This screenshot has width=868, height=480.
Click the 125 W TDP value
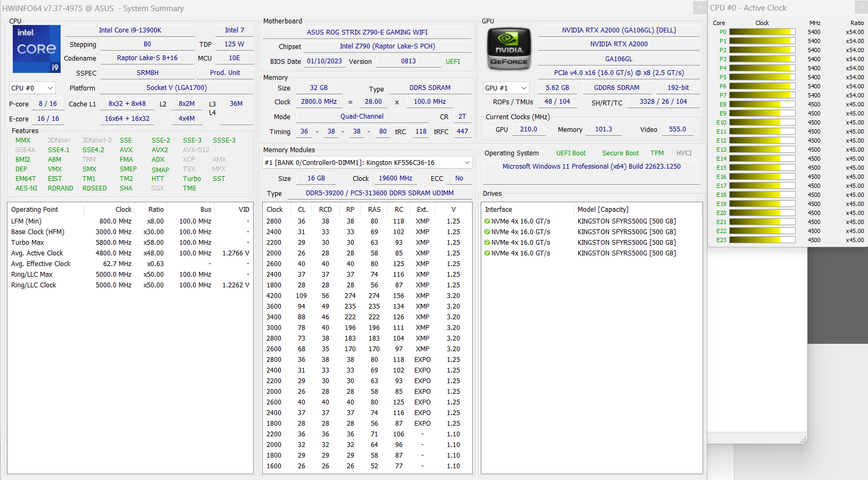pyautogui.click(x=234, y=44)
